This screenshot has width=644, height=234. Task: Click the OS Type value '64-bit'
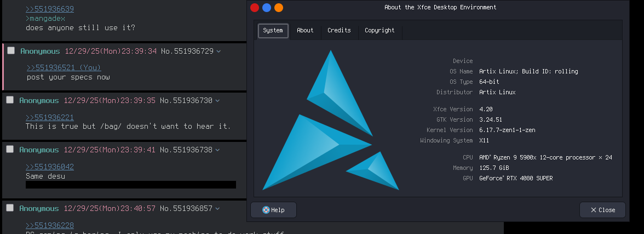click(x=489, y=82)
